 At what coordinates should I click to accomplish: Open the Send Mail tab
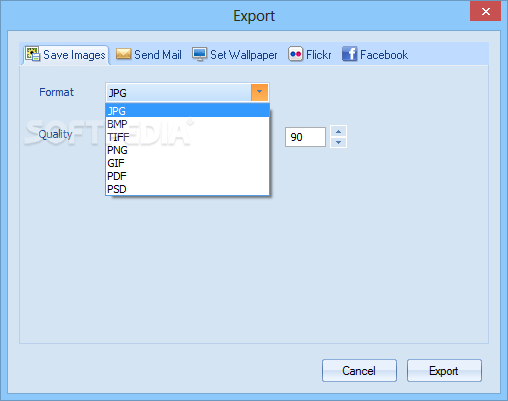pyautogui.click(x=149, y=55)
